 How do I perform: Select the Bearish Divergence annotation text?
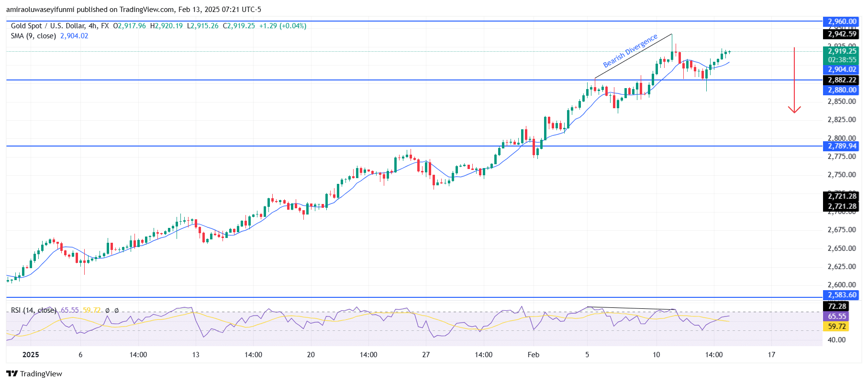pyautogui.click(x=630, y=51)
